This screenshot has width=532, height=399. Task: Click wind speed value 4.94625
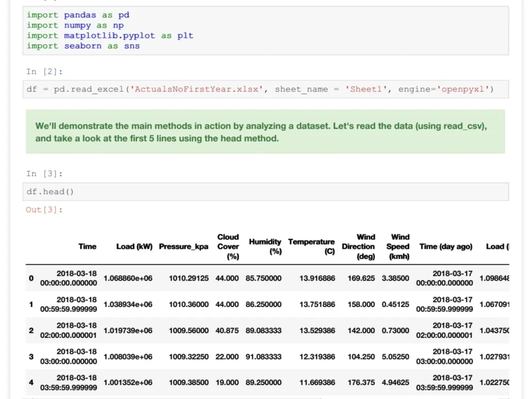[396, 383]
